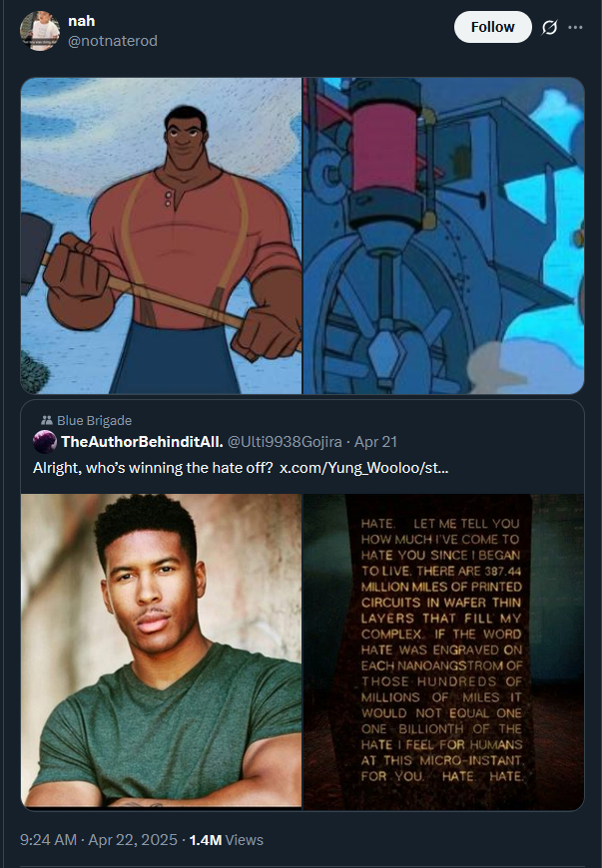602x868 pixels.
Task: View the HATE monologue text image
Action: [x=443, y=651]
